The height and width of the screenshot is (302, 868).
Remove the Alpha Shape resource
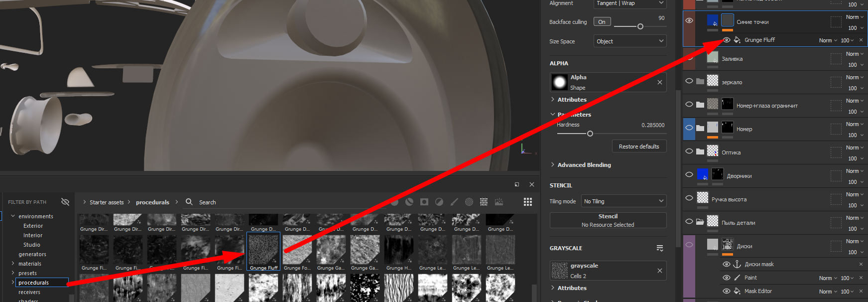(x=660, y=82)
